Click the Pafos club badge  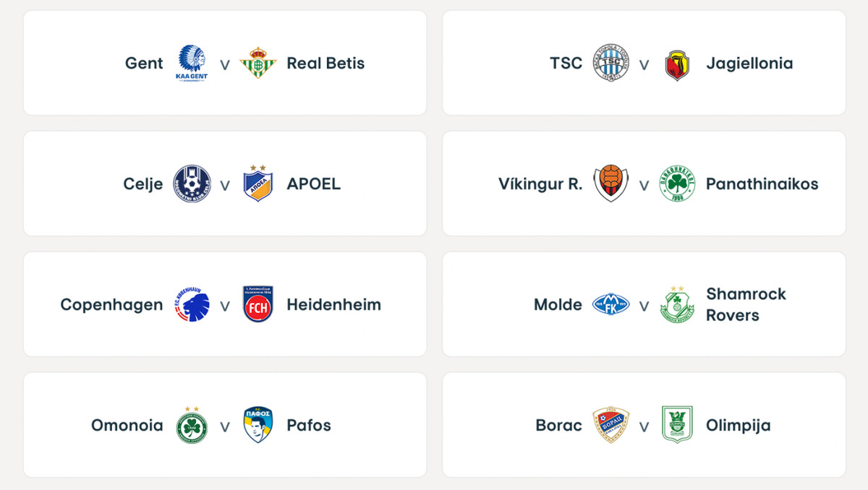[x=258, y=425]
